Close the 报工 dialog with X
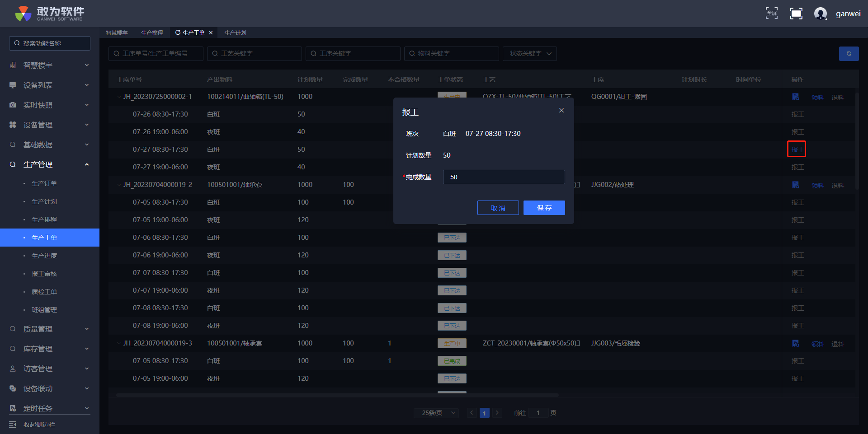This screenshot has width=868, height=434. 561,111
